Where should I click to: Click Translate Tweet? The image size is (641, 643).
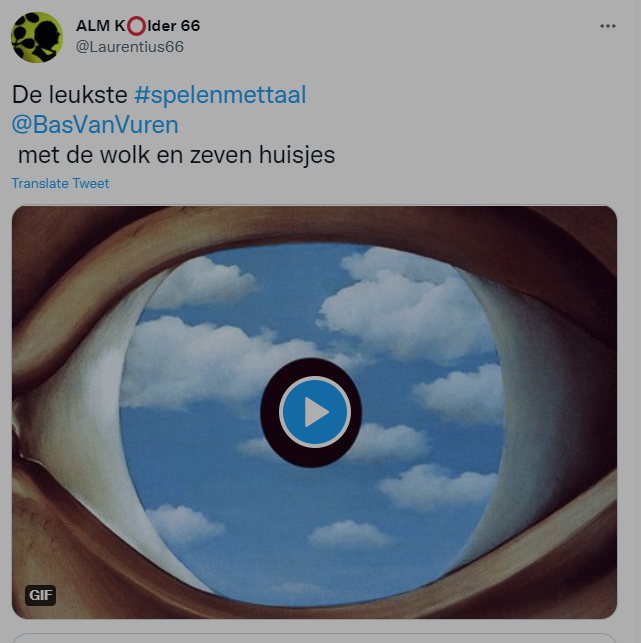pyautogui.click(x=60, y=183)
